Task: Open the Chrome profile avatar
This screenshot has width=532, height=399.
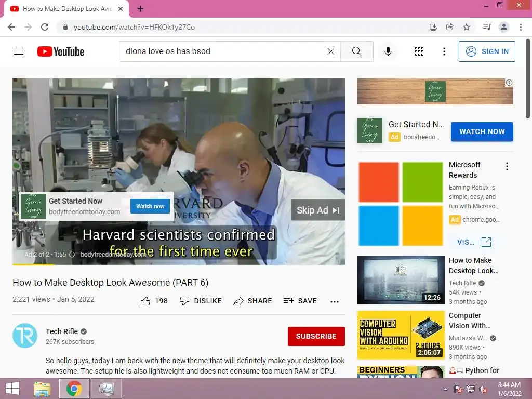Action: pyautogui.click(x=504, y=27)
